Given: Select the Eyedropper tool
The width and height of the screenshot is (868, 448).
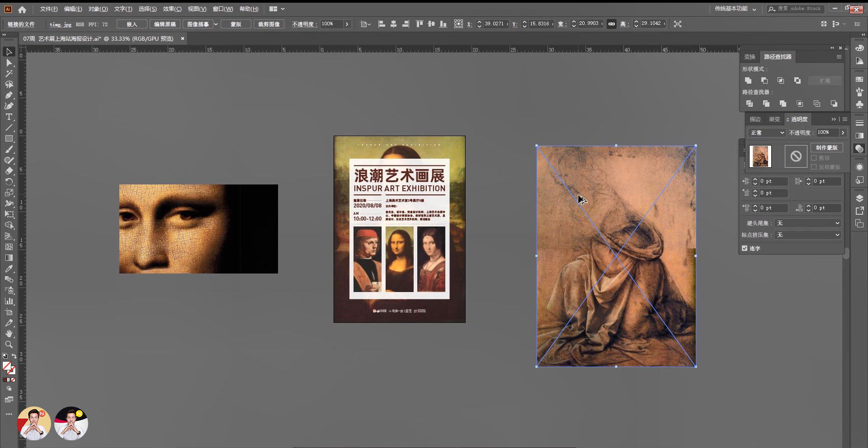Looking at the screenshot, I should pos(9,269).
